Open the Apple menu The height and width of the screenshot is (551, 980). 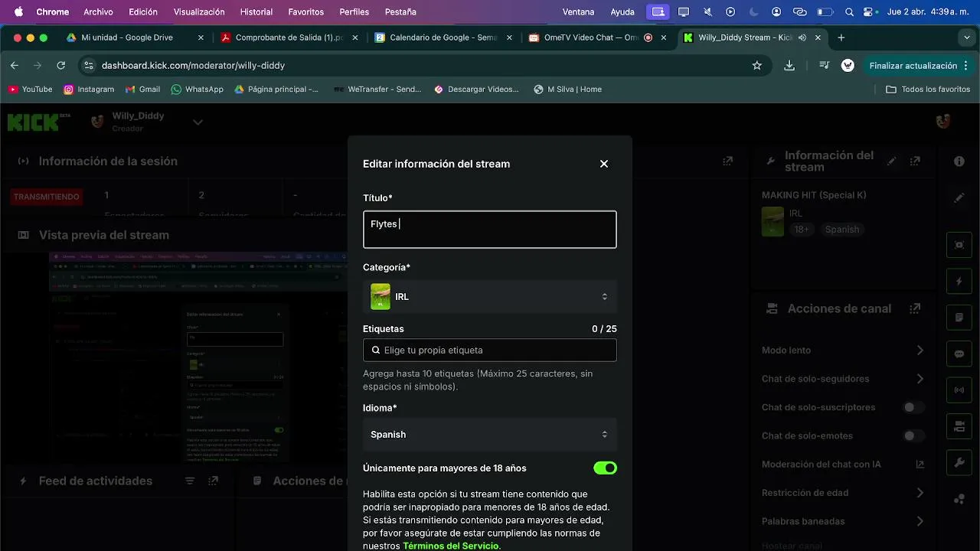coord(18,12)
